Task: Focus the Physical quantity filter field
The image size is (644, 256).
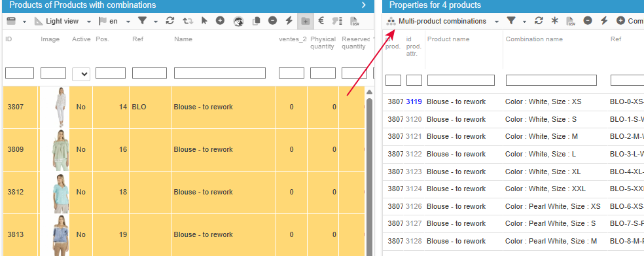Action: tap(323, 73)
